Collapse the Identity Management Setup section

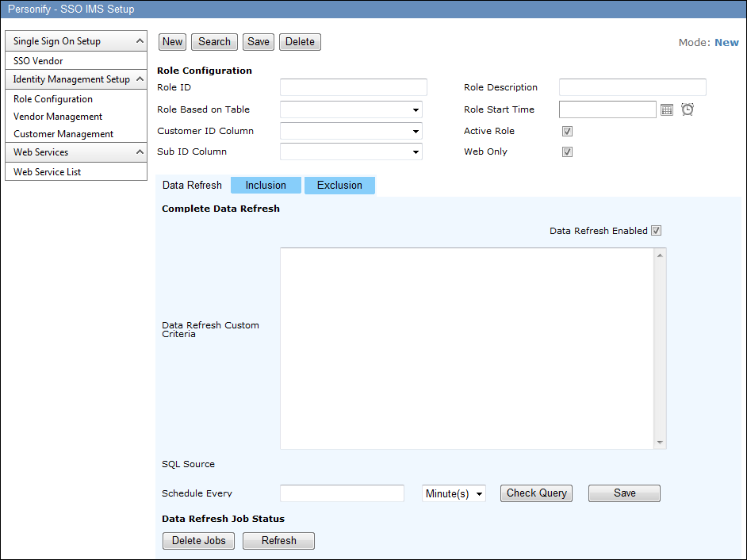click(140, 79)
